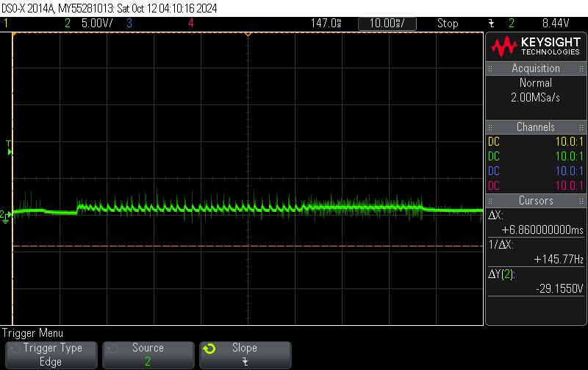Click the ΔX +6.860000000ms cursor value

click(x=542, y=230)
